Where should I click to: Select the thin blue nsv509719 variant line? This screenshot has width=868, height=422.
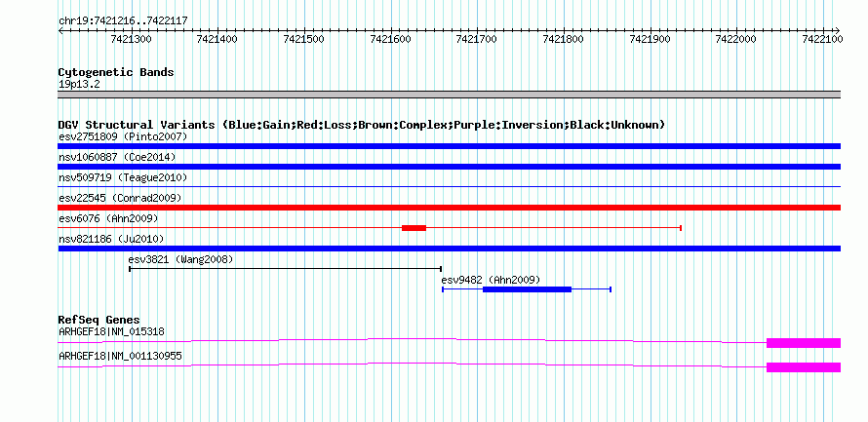tap(449, 187)
